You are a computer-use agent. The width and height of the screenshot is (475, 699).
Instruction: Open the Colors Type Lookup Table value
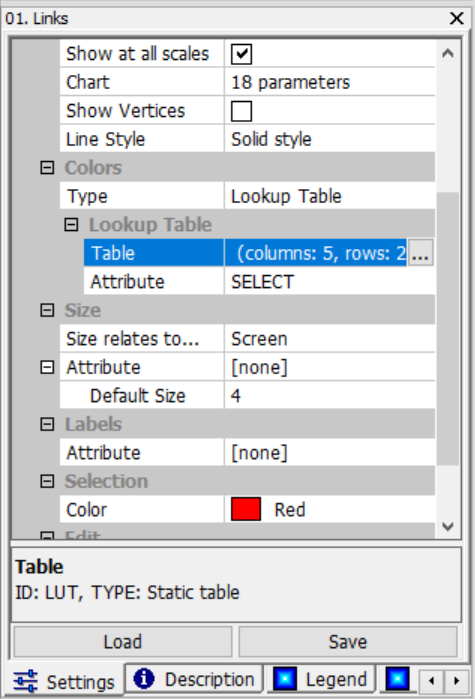(330, 197)
